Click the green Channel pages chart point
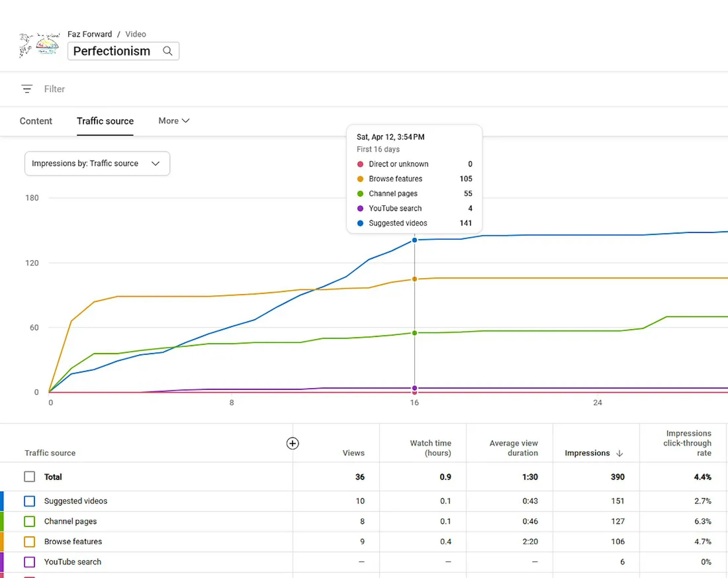The width and height of the screenshot is (728, 578). pos(414,333)
